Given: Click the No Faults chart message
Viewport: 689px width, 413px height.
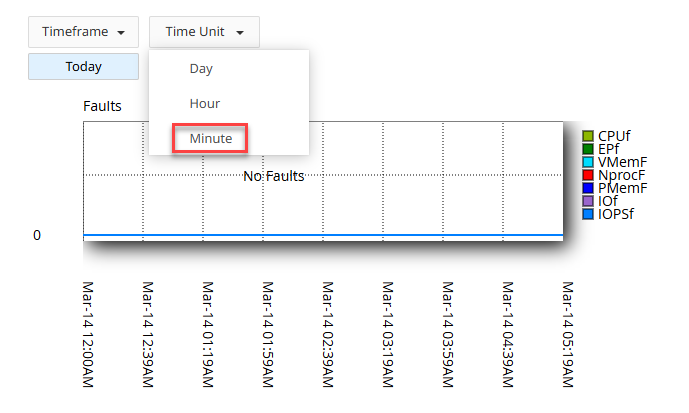Looking at the screenshot, I should 273,176.
